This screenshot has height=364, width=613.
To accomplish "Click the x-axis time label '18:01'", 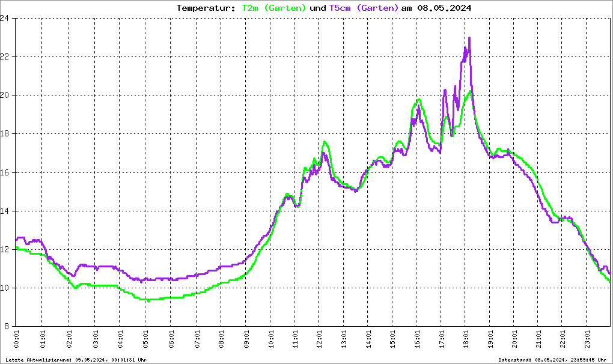I will pos(466,339).
